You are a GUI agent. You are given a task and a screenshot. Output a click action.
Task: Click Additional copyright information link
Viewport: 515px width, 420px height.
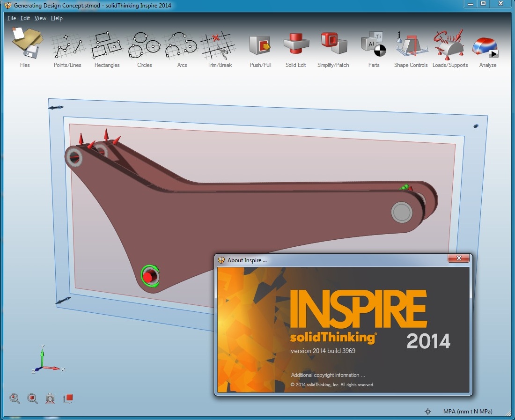click(x=328, y=375)
